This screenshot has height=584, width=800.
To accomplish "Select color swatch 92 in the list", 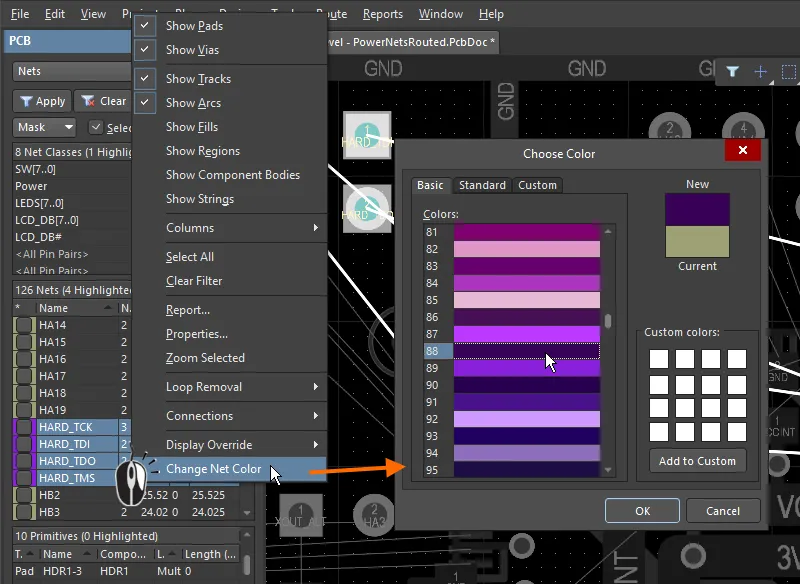I will [x=528, y=417].
